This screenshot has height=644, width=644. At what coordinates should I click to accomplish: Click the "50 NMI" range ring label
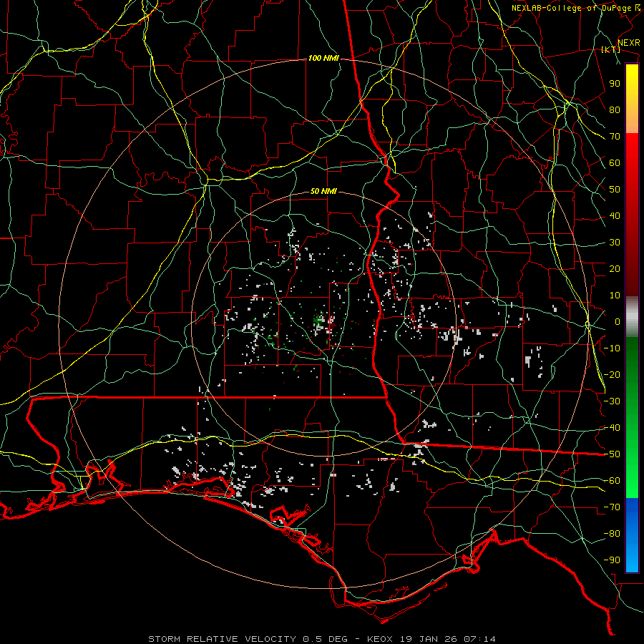click(323, 191)
